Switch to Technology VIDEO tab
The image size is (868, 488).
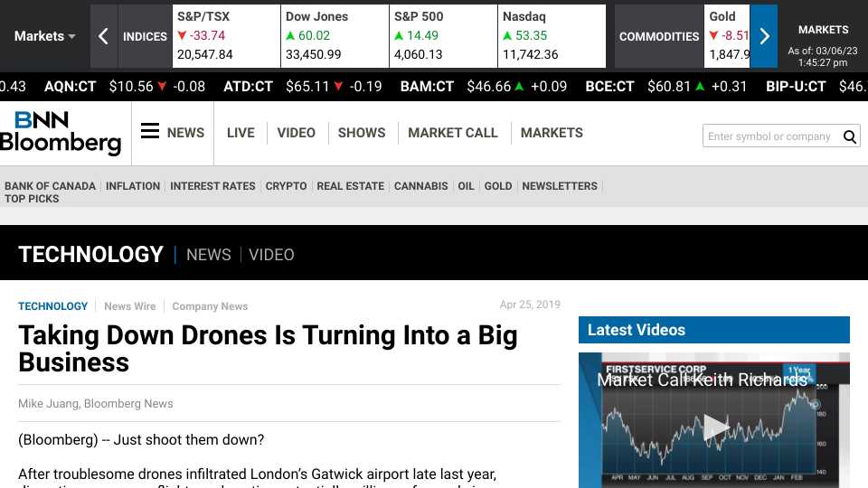coord(271,255)
